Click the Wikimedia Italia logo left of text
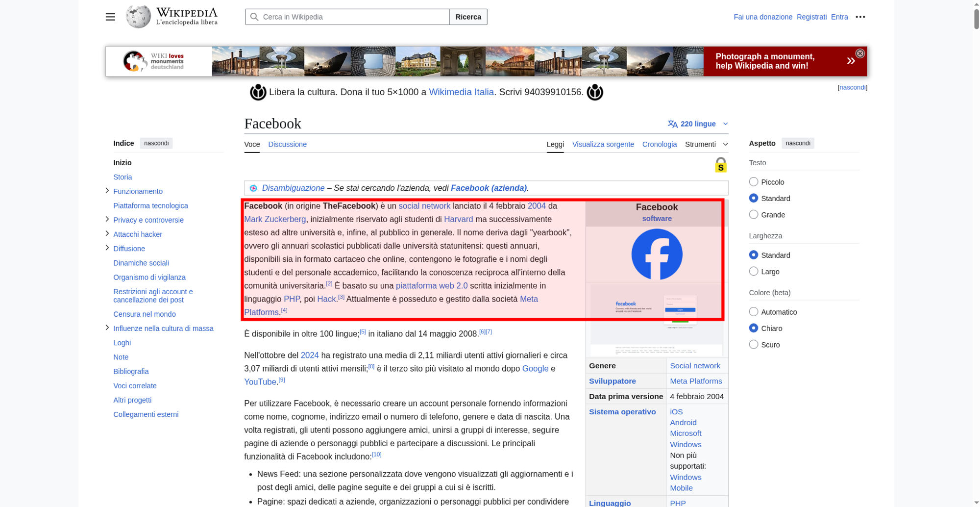This screenshot has width=980, height=507. pos(258,92)
